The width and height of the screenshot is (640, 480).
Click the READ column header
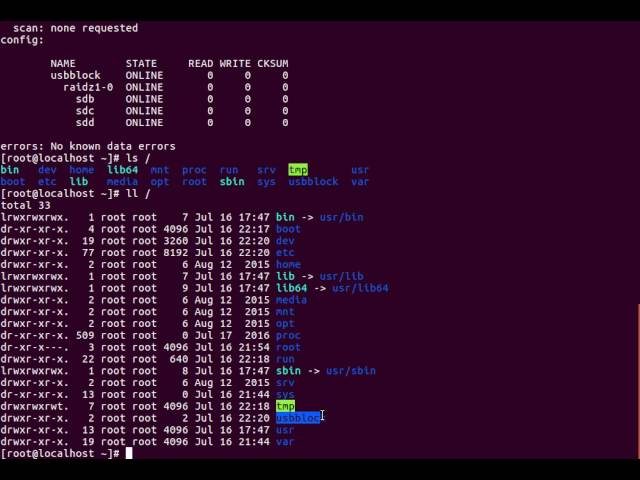(x=200, y=64)
